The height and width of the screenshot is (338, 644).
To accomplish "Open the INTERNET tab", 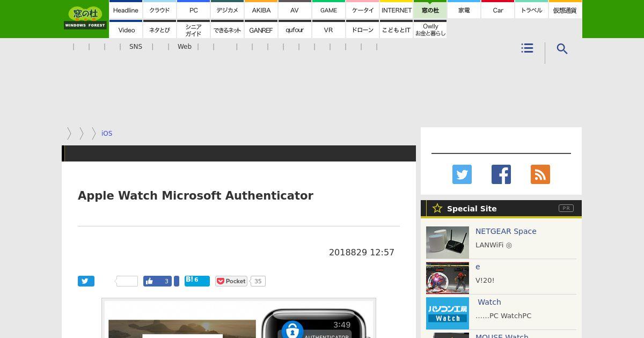I will (x=396, y=10).
